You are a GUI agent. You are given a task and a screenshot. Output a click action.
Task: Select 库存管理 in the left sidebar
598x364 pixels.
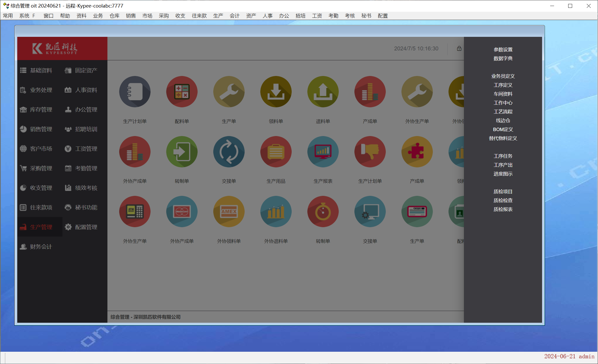point(41,110)
